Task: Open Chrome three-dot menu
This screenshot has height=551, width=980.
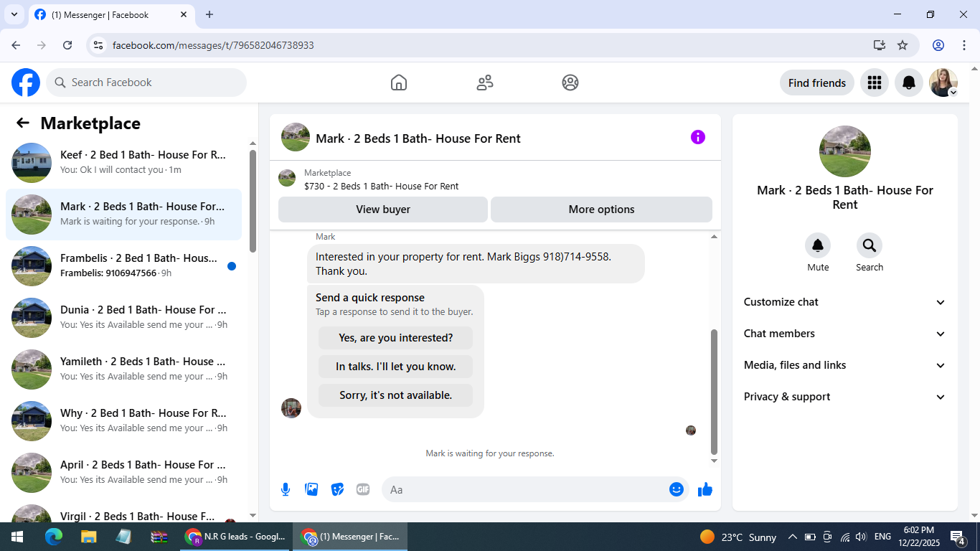Action: tap(964, 45)
